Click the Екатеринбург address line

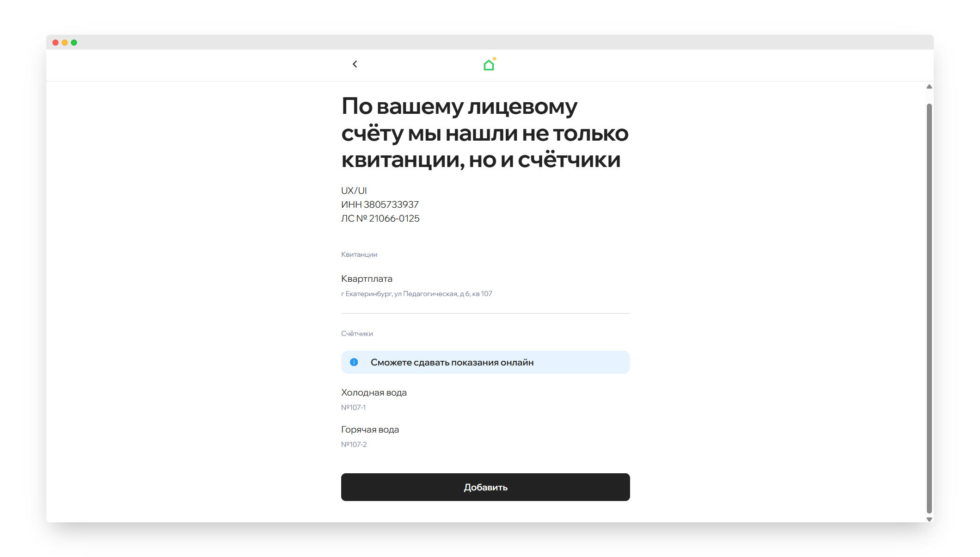coord(416,294)
